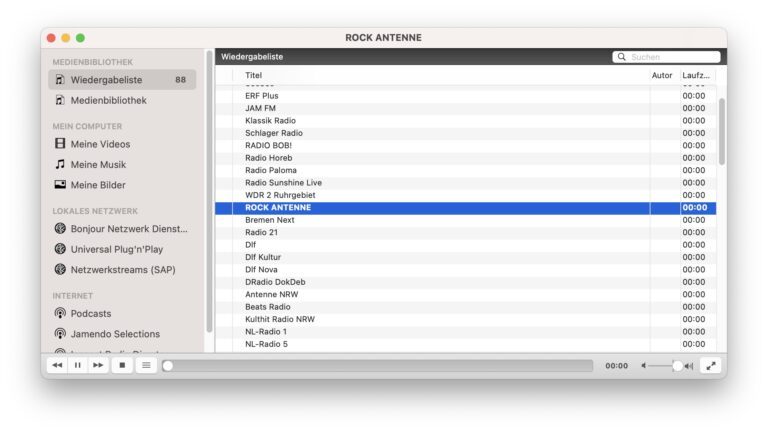Select the Antenne NRW row

[465, 294]
